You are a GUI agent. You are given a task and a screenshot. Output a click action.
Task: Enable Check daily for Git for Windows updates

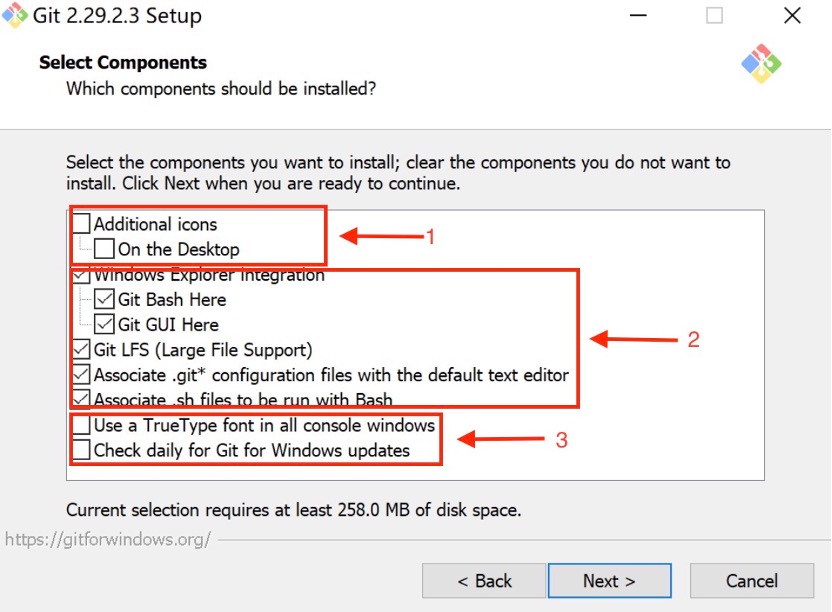click(81, 450)
